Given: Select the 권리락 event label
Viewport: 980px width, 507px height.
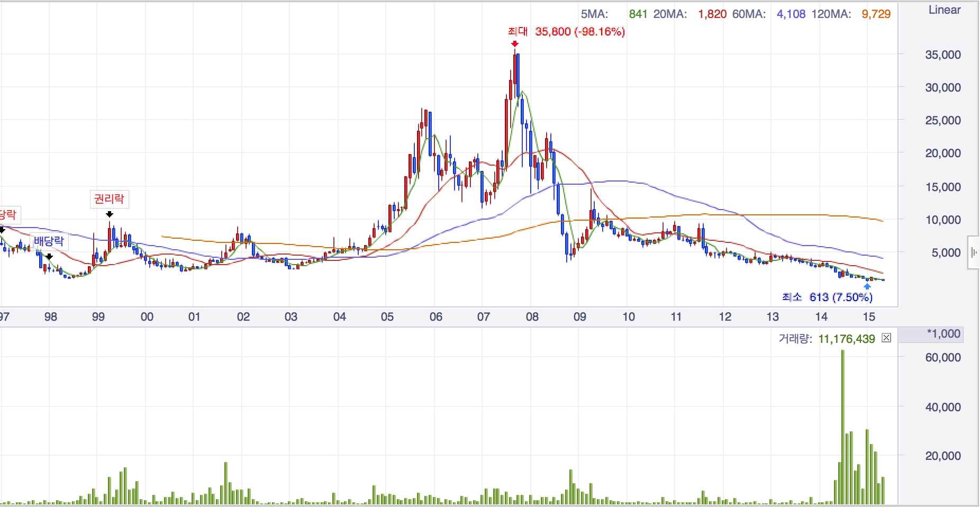Looking at the screenshot, I should [109, 199].
